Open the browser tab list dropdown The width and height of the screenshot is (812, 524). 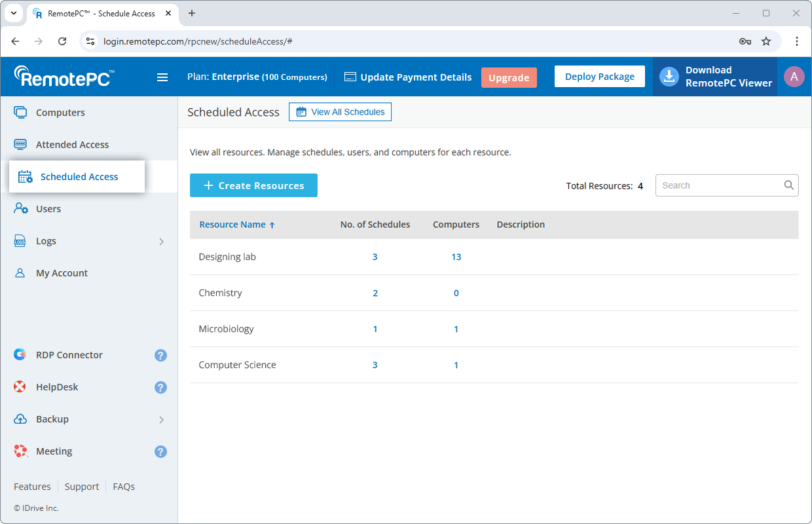point(13,13)
